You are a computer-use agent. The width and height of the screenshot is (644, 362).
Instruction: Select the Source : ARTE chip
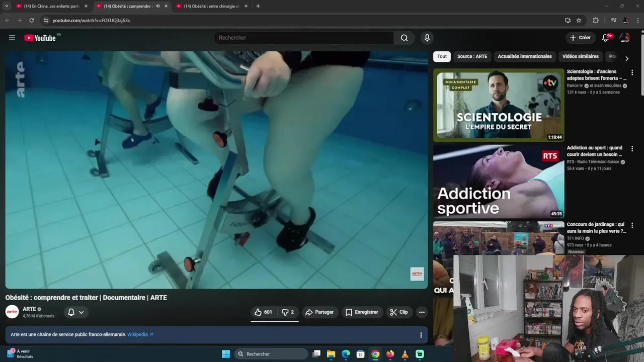472,56
